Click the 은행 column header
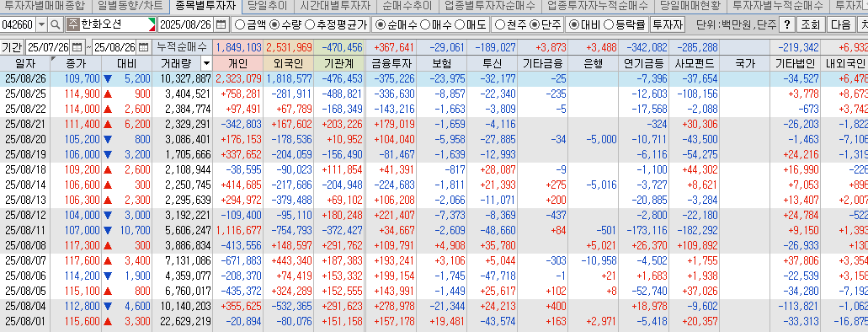The height and width of the screenshot is (332, 868). [593, 63]
